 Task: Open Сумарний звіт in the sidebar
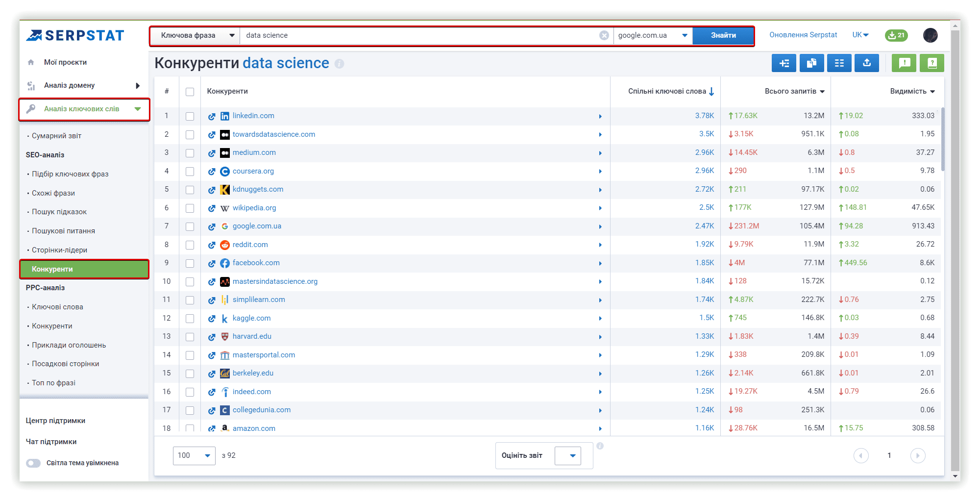coord(56,136)
